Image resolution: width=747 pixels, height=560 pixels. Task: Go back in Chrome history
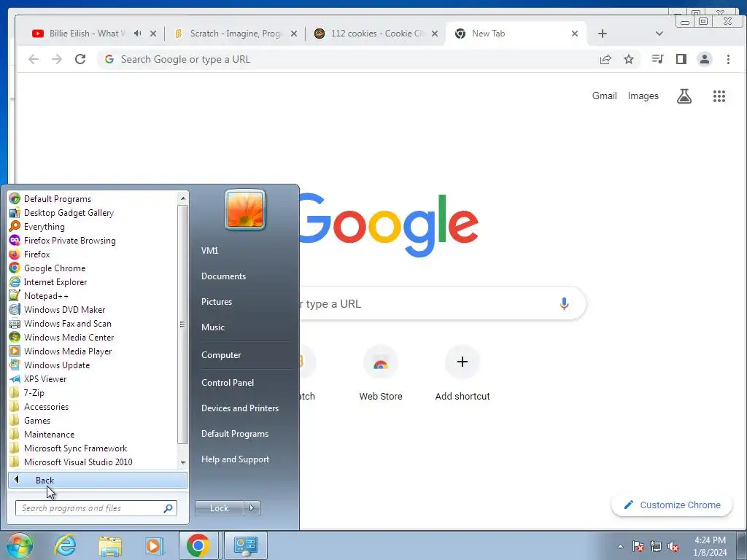pos(34,59)
